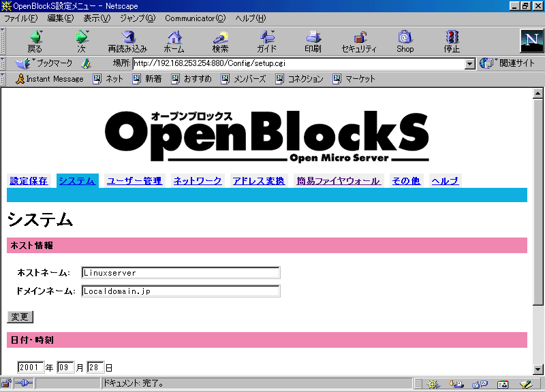Open コネクション personal toolbar shortcut

coord(299,79)
